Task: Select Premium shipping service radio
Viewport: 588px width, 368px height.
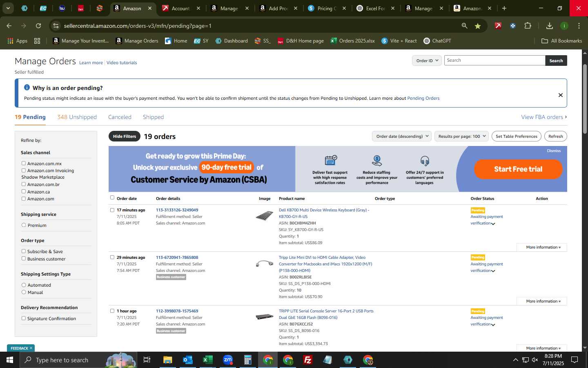Action: point(24,225)
